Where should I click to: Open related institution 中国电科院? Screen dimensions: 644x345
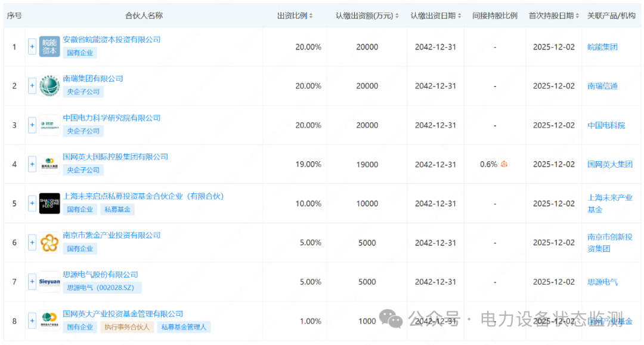(606, 125)
